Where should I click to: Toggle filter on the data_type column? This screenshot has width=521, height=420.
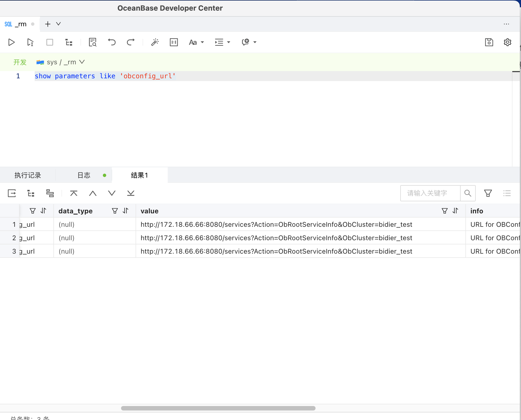tap(115, 211)
